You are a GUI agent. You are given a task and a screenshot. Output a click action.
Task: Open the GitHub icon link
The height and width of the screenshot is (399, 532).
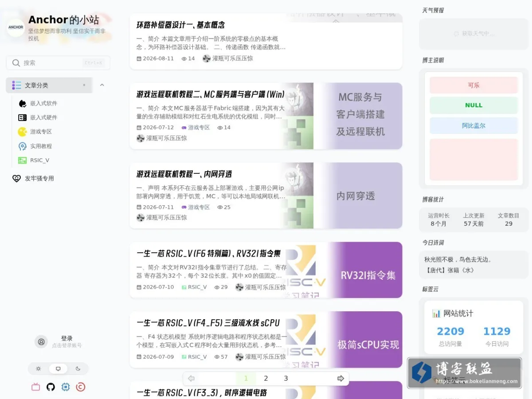(x=51, y=387)
